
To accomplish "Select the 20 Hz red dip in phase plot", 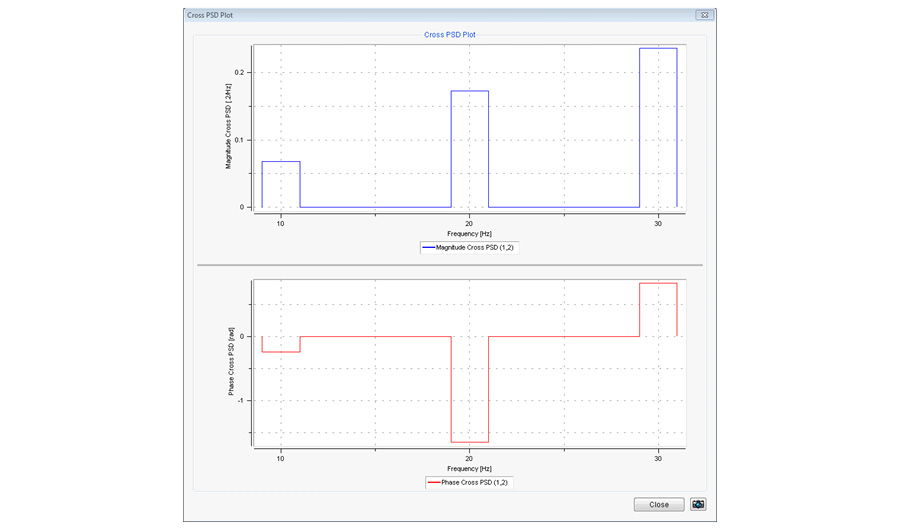I will (469, 442).
